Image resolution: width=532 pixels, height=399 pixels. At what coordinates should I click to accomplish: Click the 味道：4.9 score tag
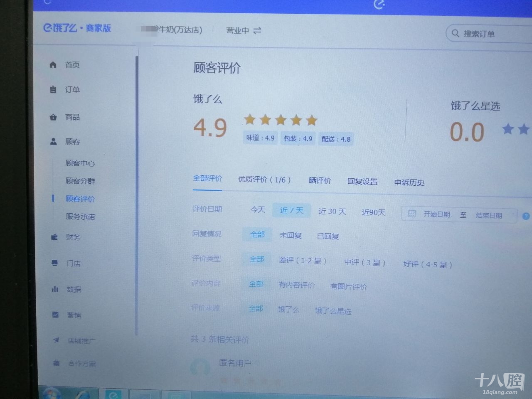coord(260,138)
